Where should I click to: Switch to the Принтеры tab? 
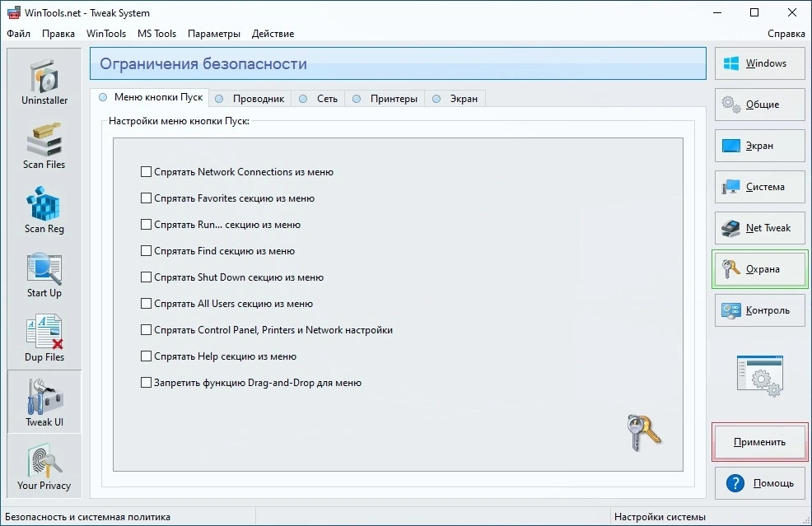tap(385, 98)
